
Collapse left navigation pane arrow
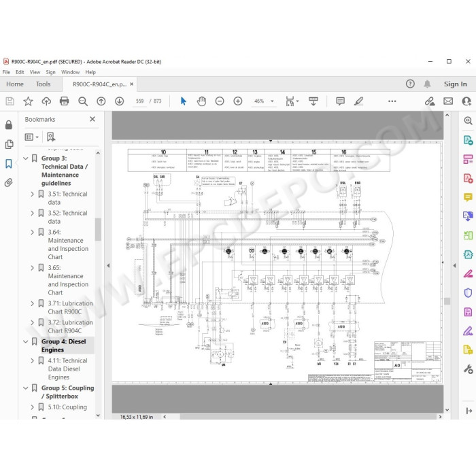(108, 266)
